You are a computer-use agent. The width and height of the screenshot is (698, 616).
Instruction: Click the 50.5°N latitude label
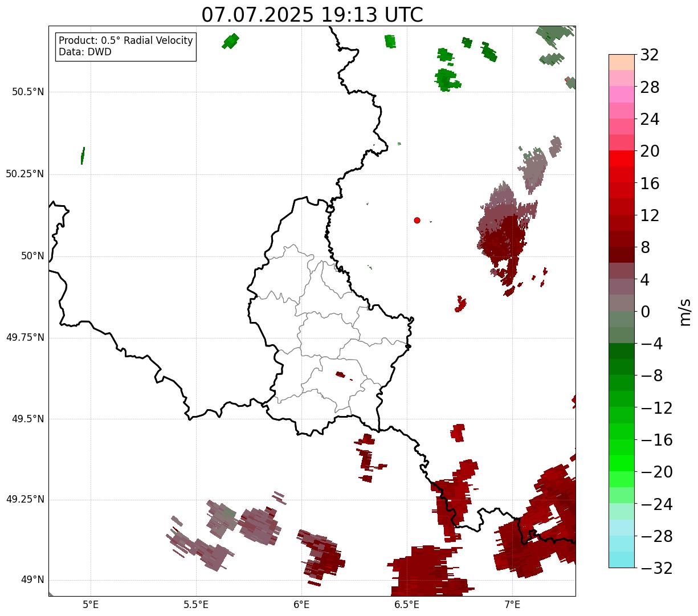[x=28, y=92]
